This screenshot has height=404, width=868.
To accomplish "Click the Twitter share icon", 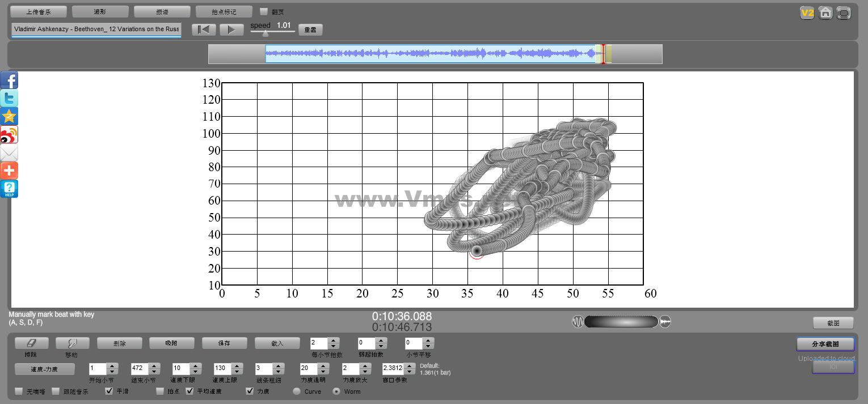I will (x=9, y=98).
